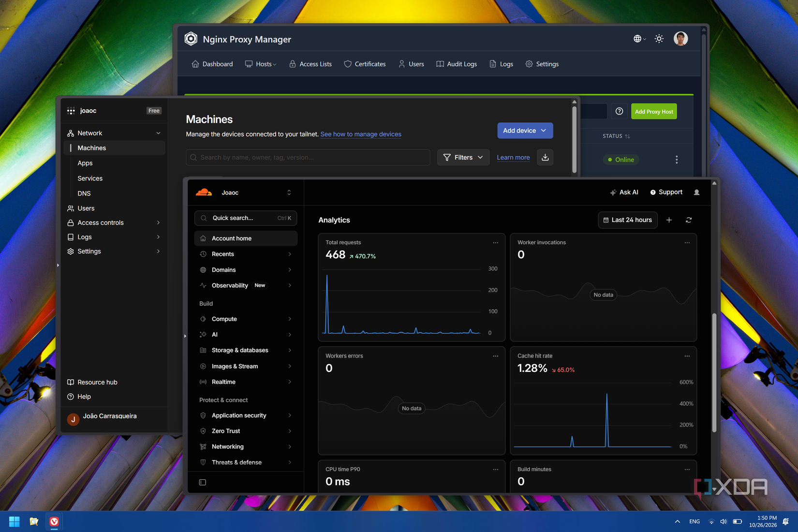
Task: Click the Add Proxy Host button
Action: [x=654, y=112]
